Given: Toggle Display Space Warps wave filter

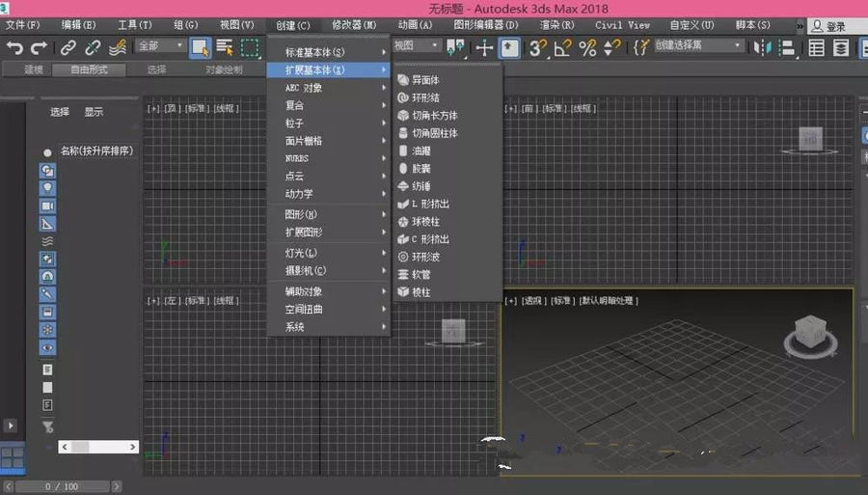Looking at the screenshot, I should 47,241.
